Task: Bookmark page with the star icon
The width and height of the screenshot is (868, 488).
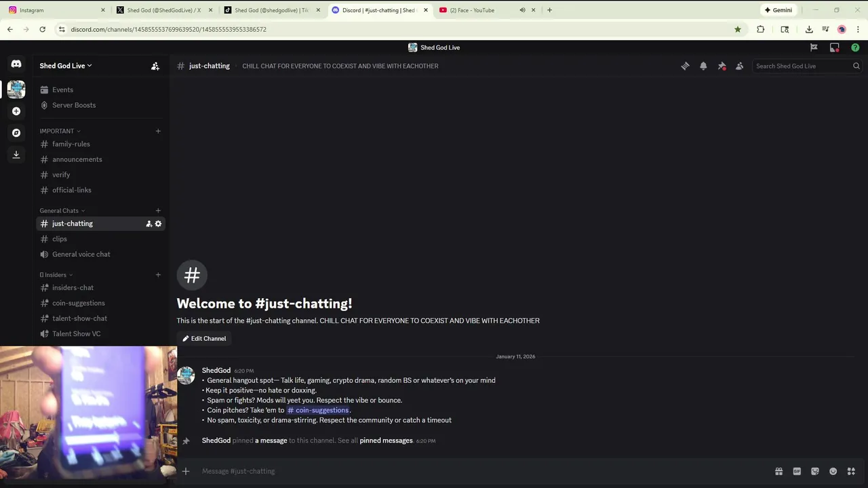Action: [738, 29]
